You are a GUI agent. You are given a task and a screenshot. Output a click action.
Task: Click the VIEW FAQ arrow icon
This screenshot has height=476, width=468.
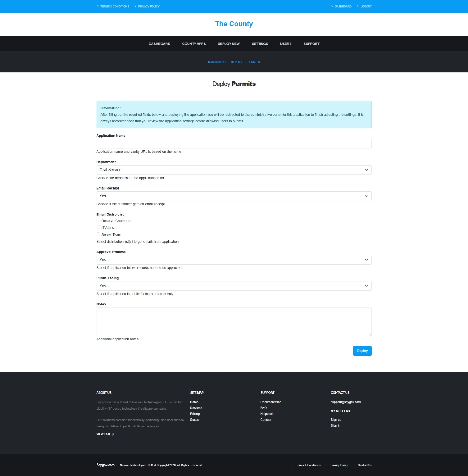[113, 434]
